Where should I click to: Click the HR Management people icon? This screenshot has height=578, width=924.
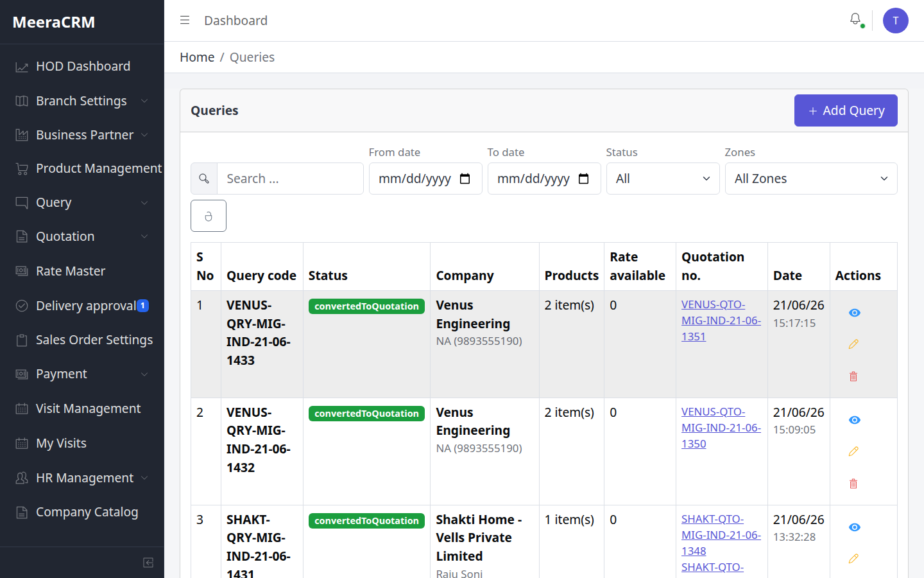tap(22, 478)
